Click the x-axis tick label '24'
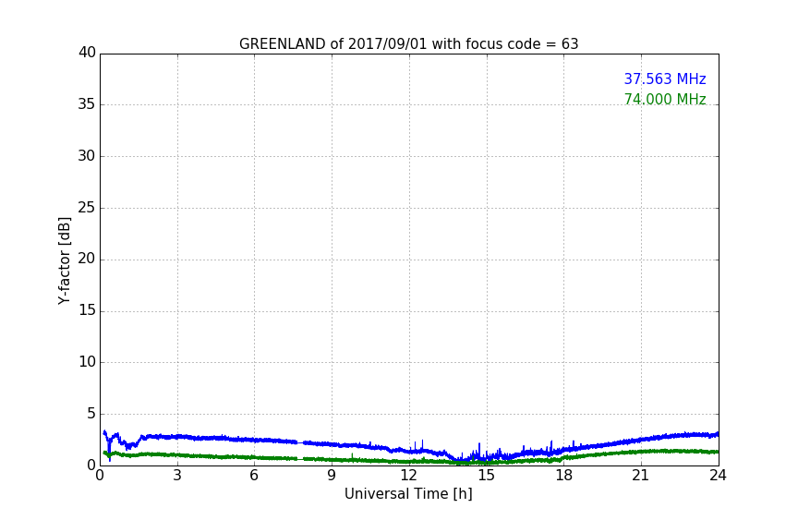798x532 pixels. [x=718, y=476]
